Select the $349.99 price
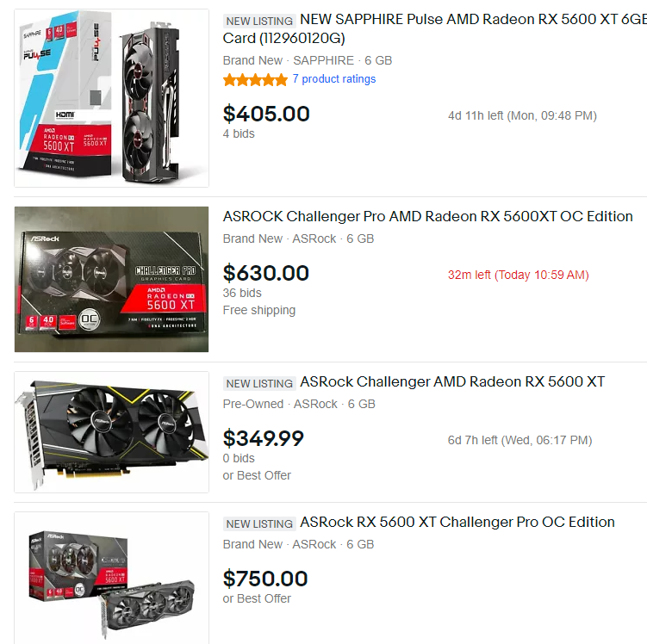647x644 pixels. [264, 438]
